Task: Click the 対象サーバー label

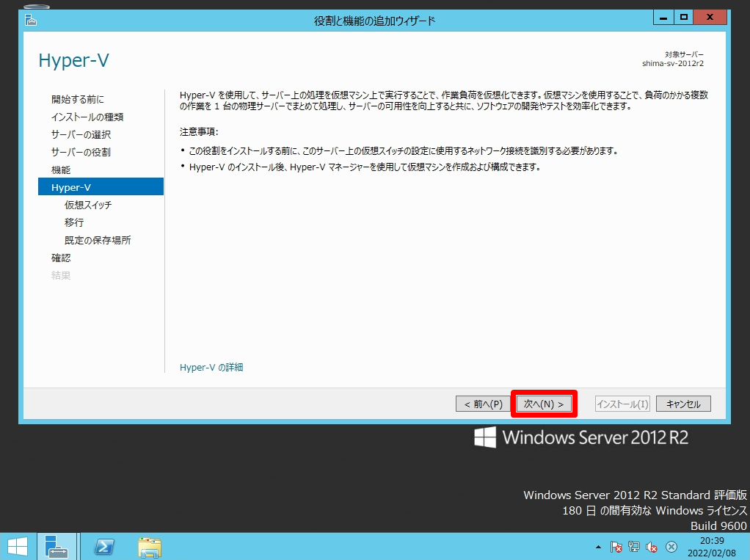Action: (x=684, y=54)
